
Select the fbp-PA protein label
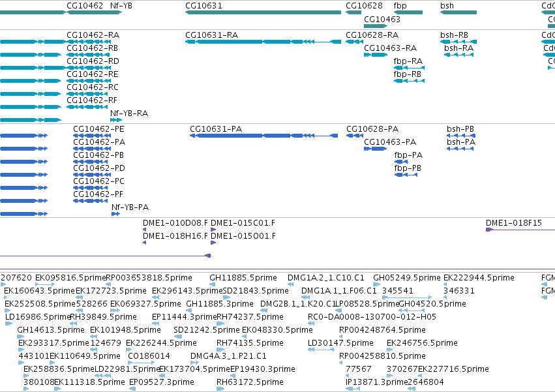tap(408, 155)
